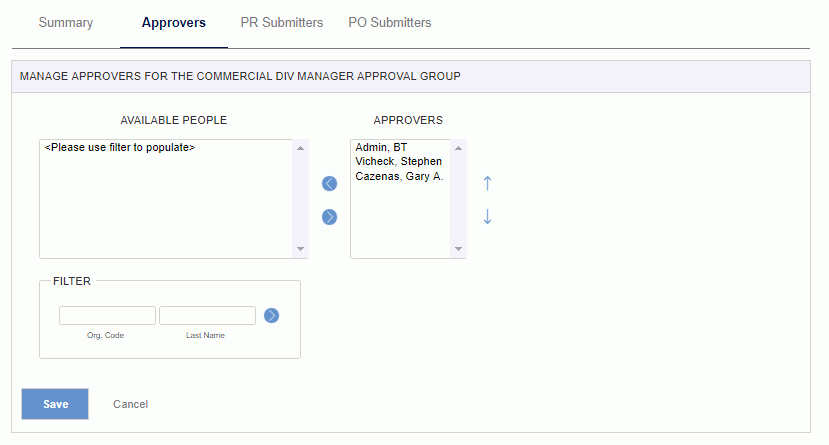Viewport: 829px width, 445px height.
Task: Click the left arrow to remove approver
Action: coord(329,183)
